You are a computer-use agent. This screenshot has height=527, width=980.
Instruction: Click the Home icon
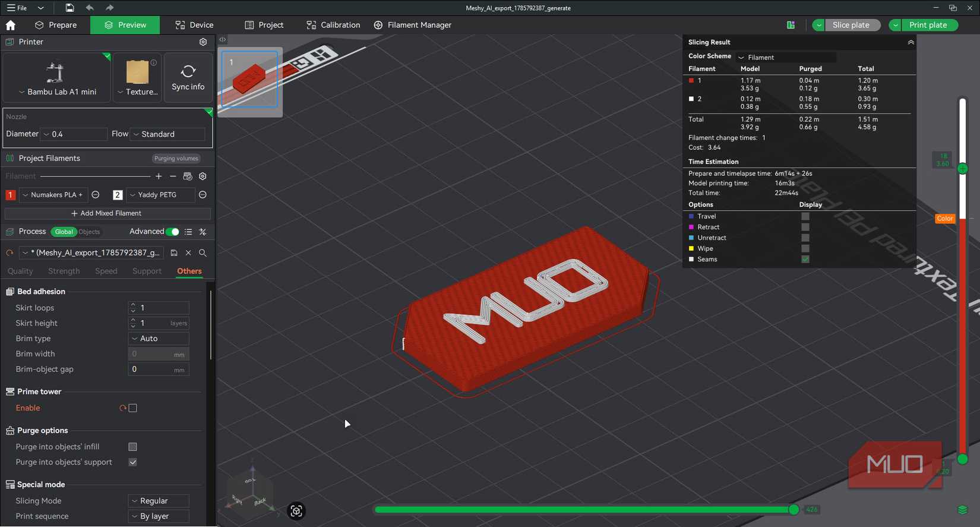tap(11, 25)
